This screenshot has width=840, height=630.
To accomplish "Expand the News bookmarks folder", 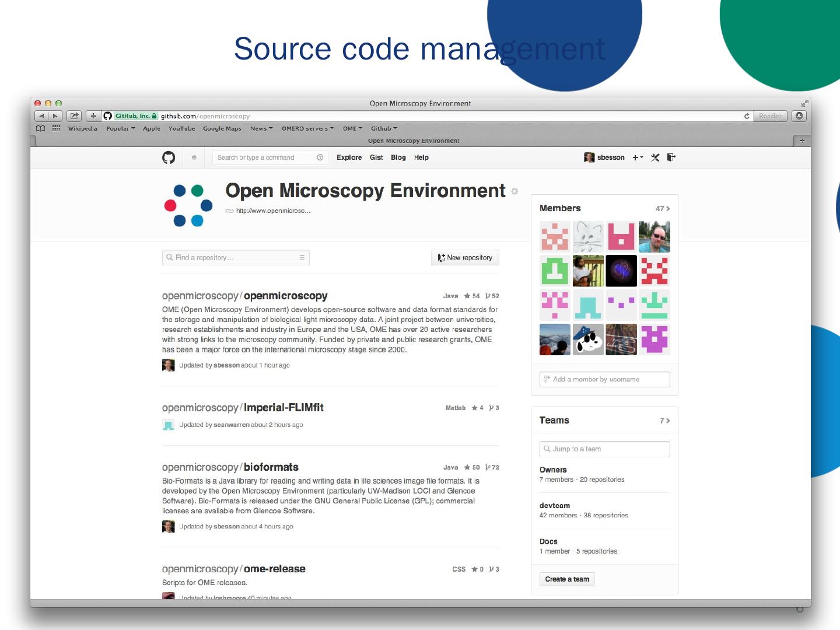I will (261, 128).
